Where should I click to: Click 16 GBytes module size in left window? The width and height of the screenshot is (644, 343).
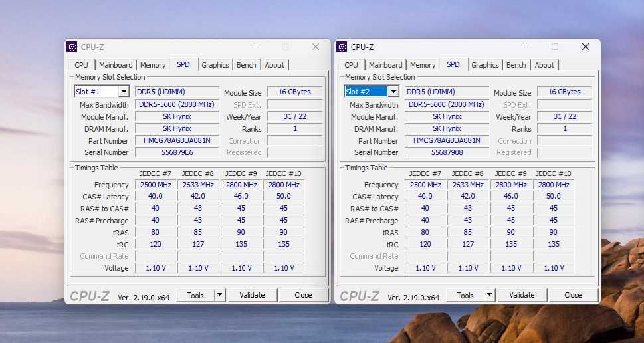click(294, 92)
